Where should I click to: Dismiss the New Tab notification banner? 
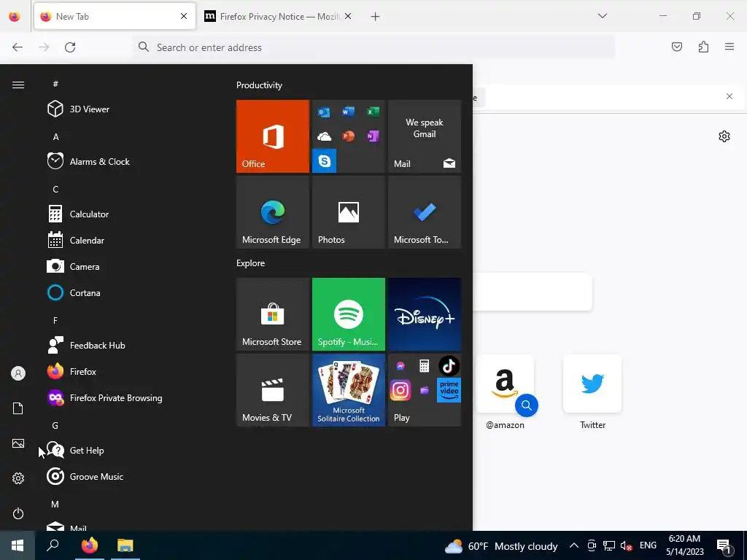pyautogui.click(x=729, y=96)
